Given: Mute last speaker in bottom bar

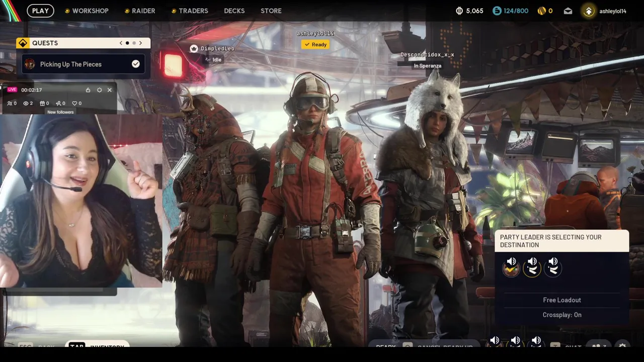Looking at the screenshot, I should (536, 340).
